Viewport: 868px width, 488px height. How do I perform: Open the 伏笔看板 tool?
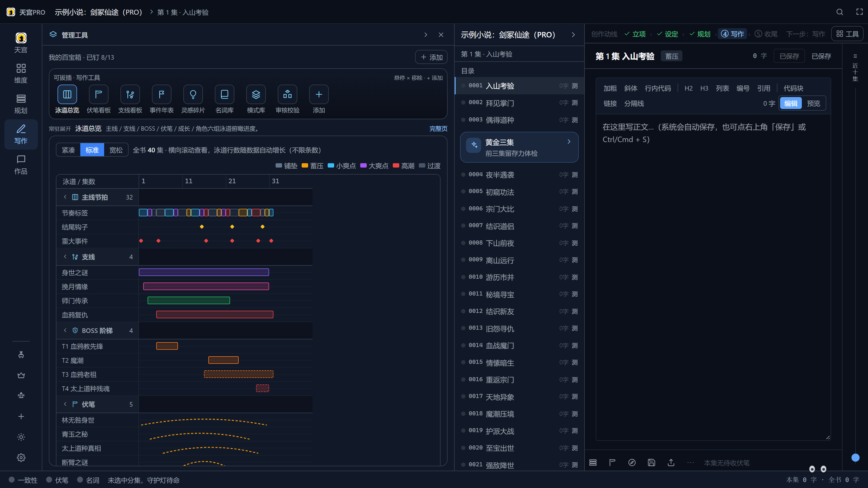[98, 94]
